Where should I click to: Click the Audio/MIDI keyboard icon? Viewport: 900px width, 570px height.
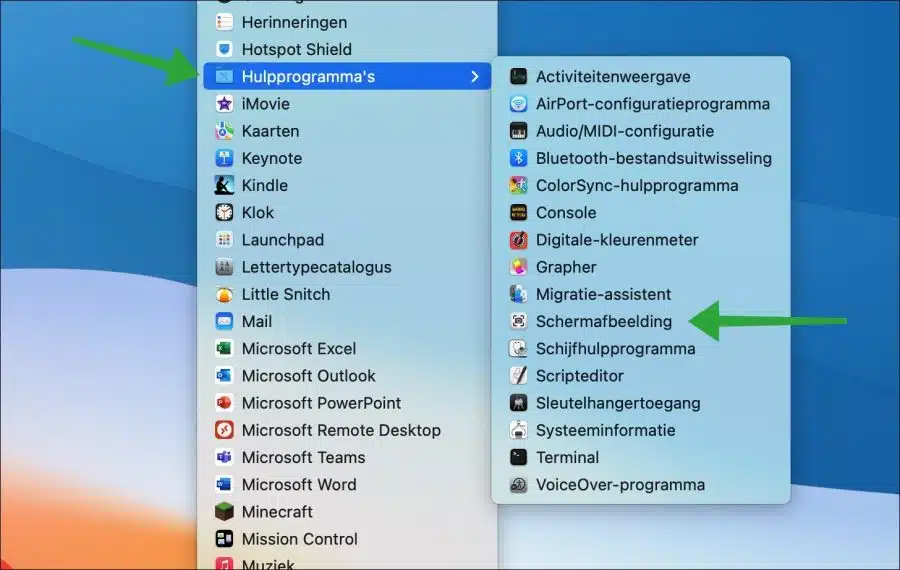click(x=518, y=131)
